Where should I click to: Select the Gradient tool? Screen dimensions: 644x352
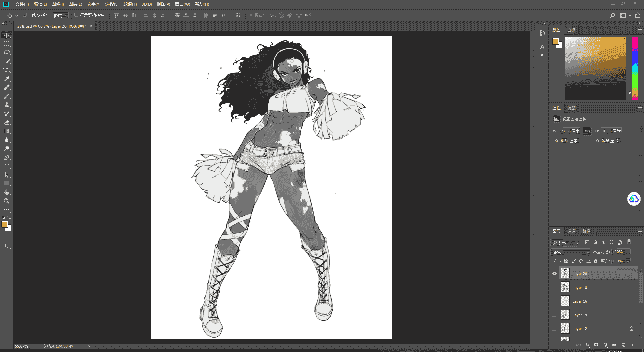pyautogui.click(x=7, y=131)
